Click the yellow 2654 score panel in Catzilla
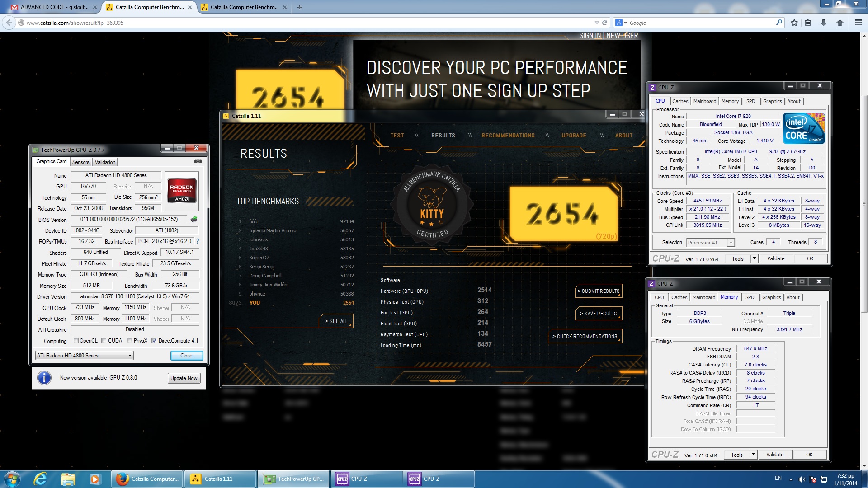 click(x=563, y=214)
